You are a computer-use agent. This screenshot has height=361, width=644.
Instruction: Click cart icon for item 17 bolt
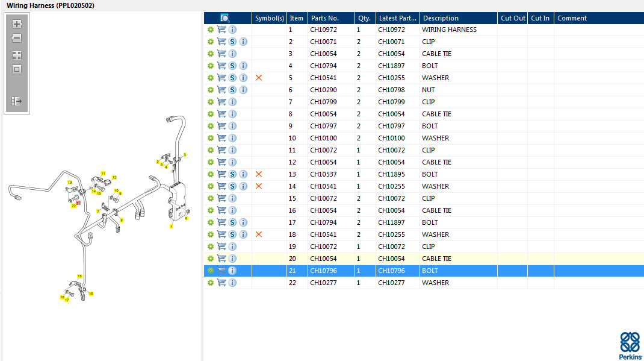click(x=221, y=222)
